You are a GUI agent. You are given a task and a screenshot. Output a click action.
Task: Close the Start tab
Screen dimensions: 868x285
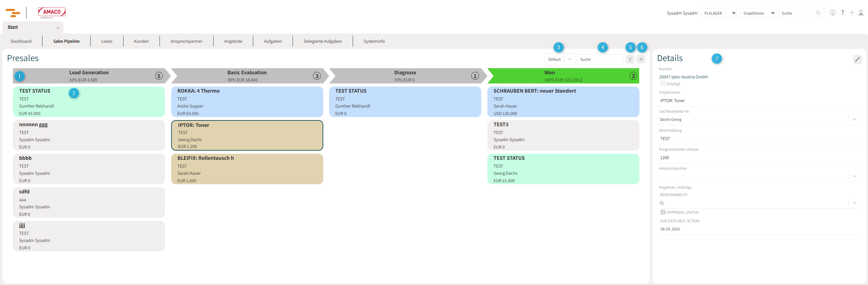coord(58,28)
